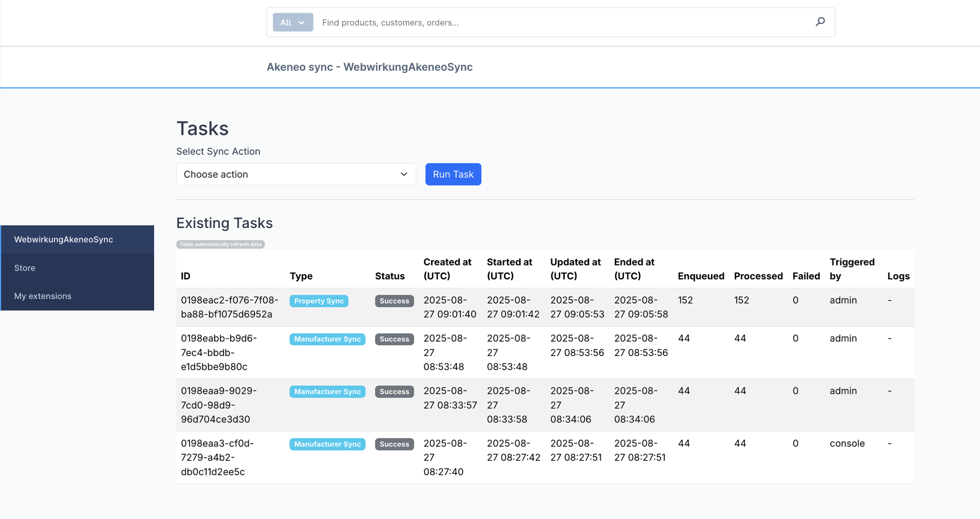Click the Logs dash for the console-triggered task
Viewport: 980px width, 519px height.
click(x=889, y=443)
